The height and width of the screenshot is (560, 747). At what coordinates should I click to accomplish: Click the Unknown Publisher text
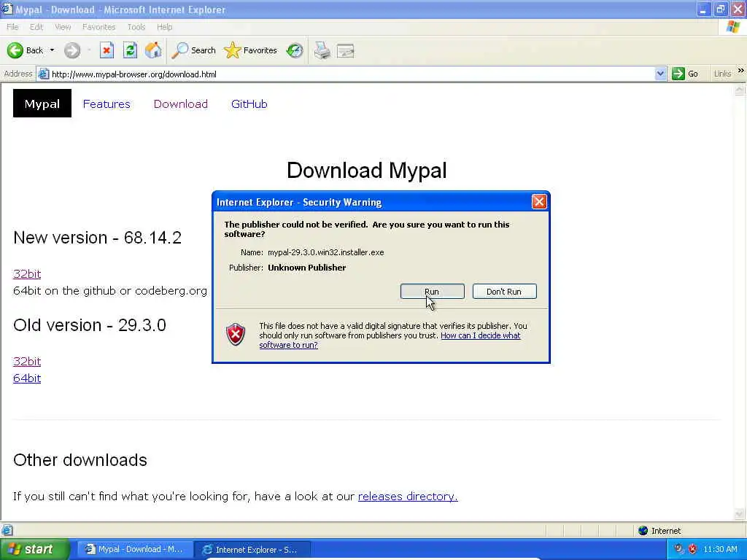click(x=307, y=268)
